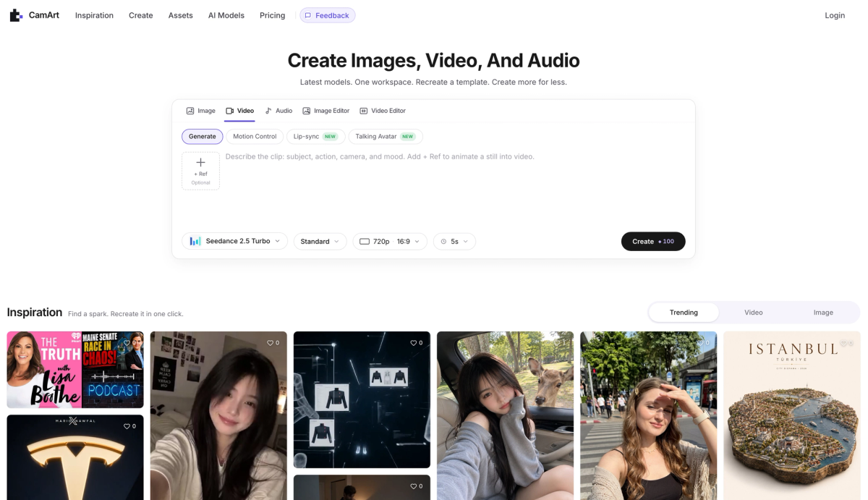Select the Generate mode pill
This screenshot has height=500, width=868.
[x=203, y=136]
